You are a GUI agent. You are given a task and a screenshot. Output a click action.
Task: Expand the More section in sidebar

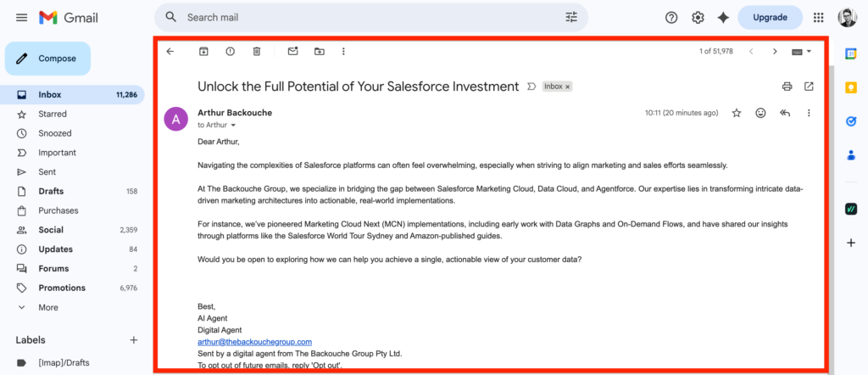[48, 307]
